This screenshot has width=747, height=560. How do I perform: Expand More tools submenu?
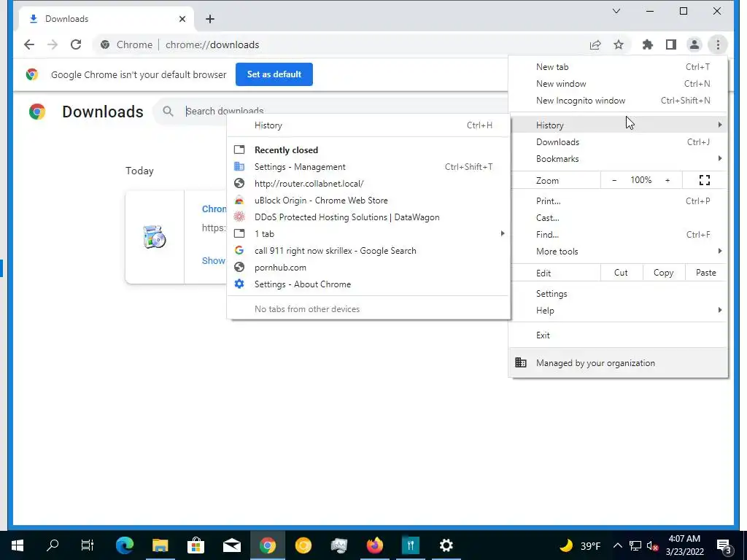point(618,252)
